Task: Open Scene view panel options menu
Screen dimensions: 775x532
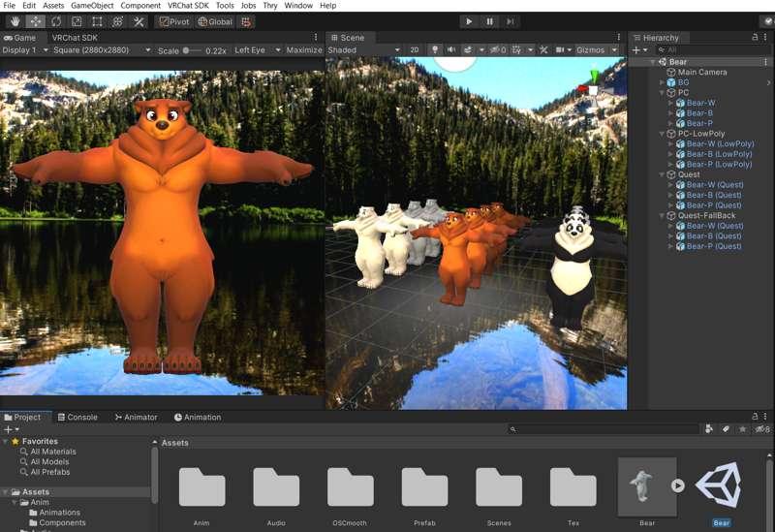Action: pyautogui.click(x=618, y=38)
